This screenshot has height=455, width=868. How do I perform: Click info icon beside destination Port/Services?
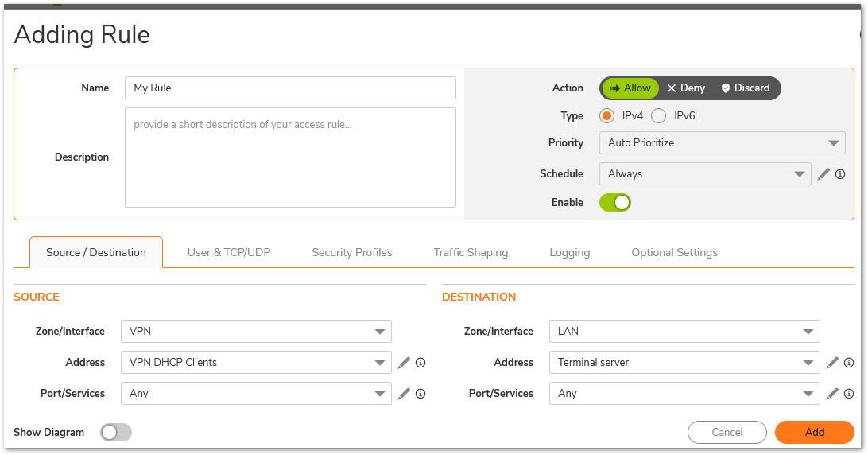tap(849, 394)
